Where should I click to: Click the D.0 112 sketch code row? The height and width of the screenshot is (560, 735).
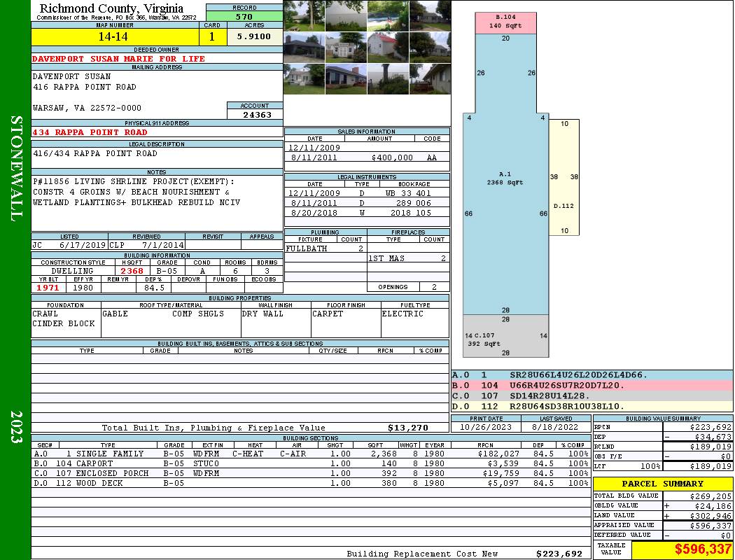tap(592, 406)
